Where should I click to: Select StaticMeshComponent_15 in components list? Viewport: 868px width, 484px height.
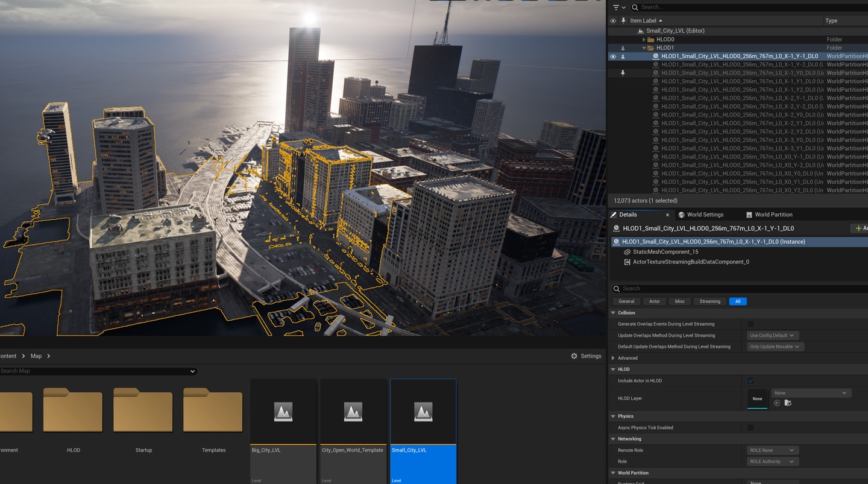click(x=665, y=252)
